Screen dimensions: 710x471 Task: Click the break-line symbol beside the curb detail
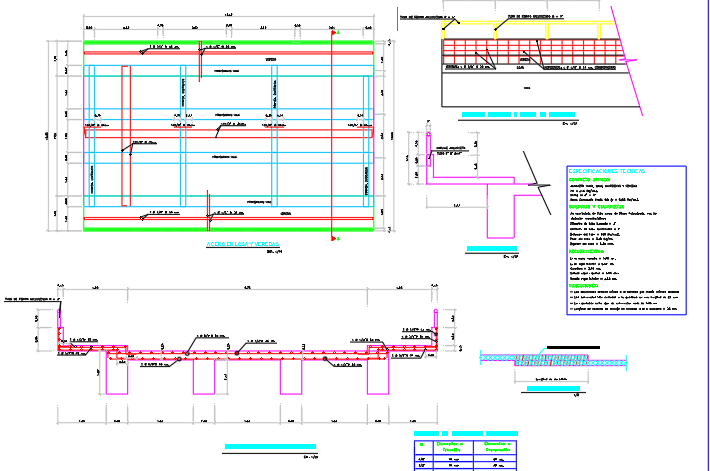click(x=540, y=185)
